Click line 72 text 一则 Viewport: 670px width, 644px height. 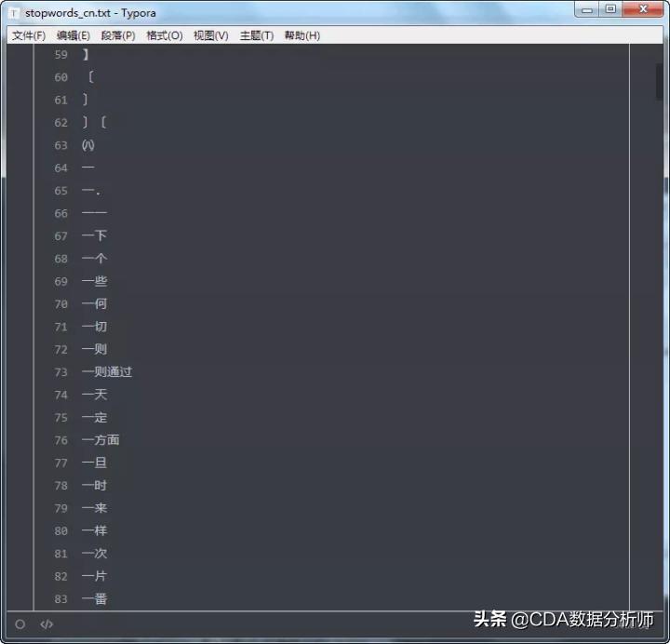[94, 349]
